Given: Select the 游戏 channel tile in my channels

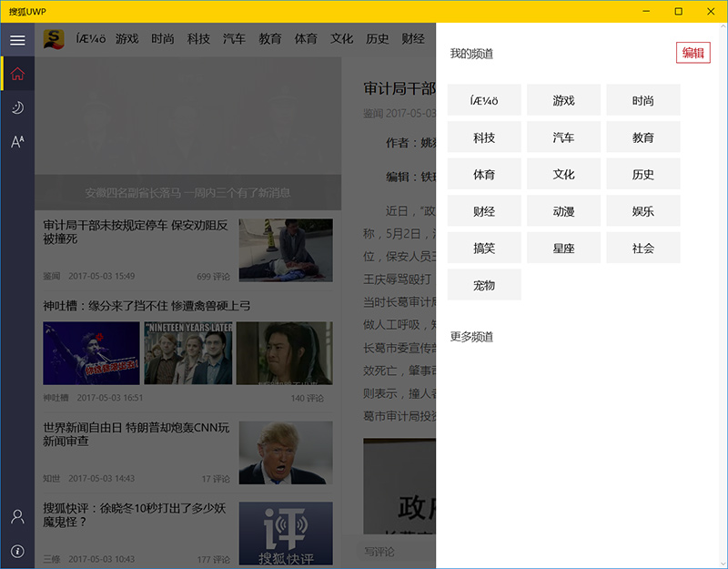Looking at the screenshot, I should 563,100.
